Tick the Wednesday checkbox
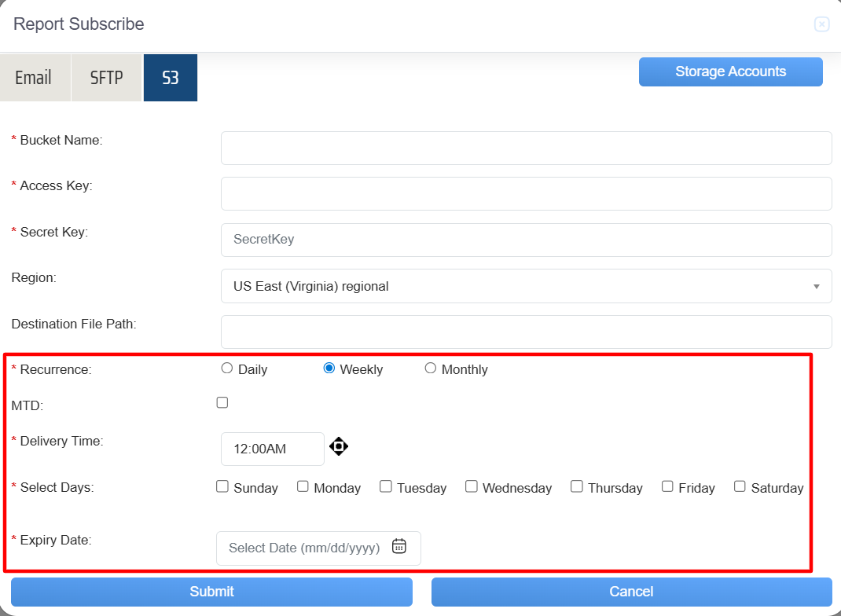Screen dimensions: 841x616 point(472,487)
